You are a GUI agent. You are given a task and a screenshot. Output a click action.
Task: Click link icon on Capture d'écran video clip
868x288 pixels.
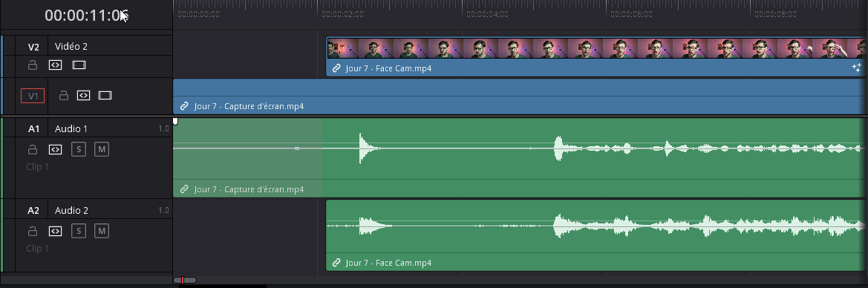click(x=185, y=106)
